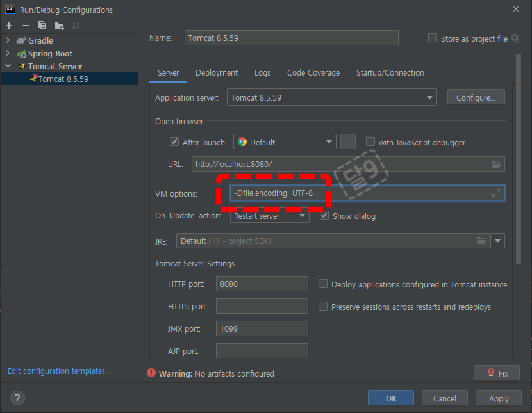Click the browser ellipsis button
Viewport: 532px width, 413px height.
coord(348,142)
